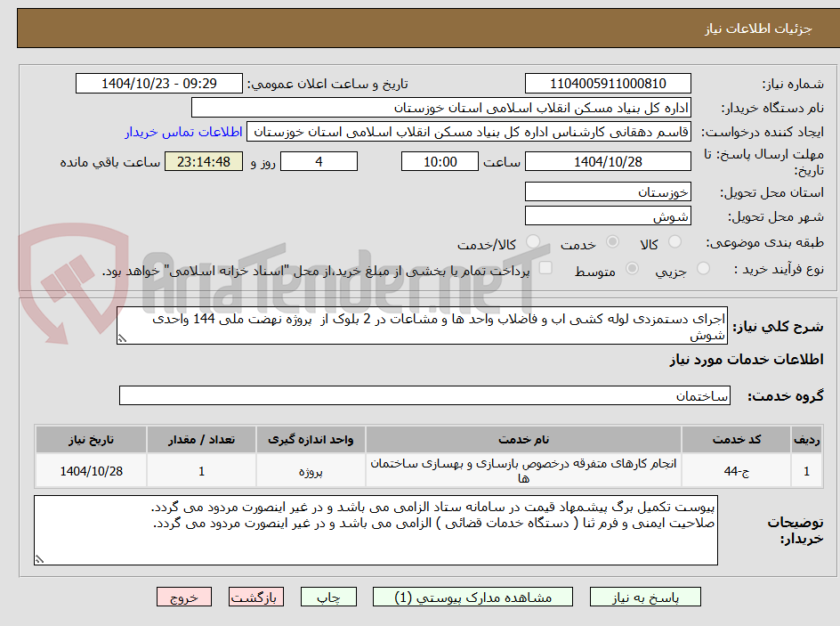The height and width of the screenshot is (626, 840).
Task: Click the unit cell پروژه
Action: 311,471
